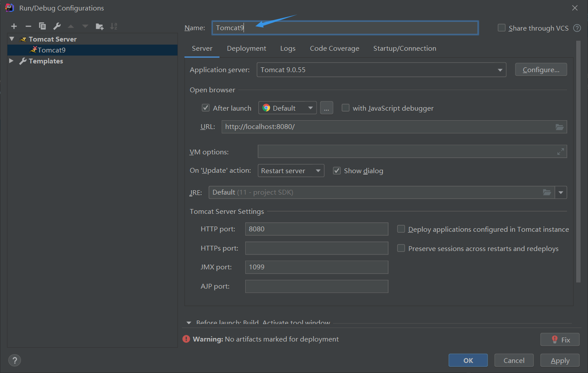Image resolution: width=588 pixels, height=373 pixels.
Task: Collapse the Tomcat Server tree node
Action: tap(12, 39)
